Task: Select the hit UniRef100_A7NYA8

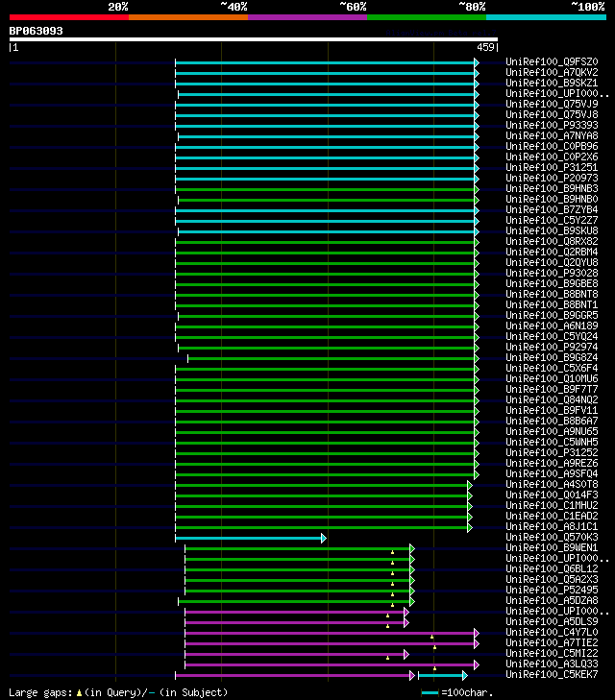Action: [552, 135]
